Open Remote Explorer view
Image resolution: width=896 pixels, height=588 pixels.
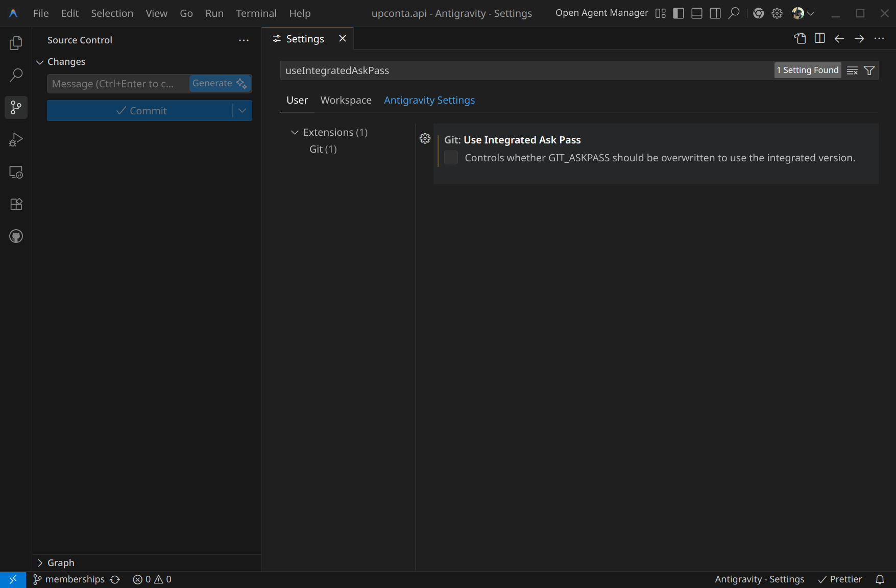point(16,173)
